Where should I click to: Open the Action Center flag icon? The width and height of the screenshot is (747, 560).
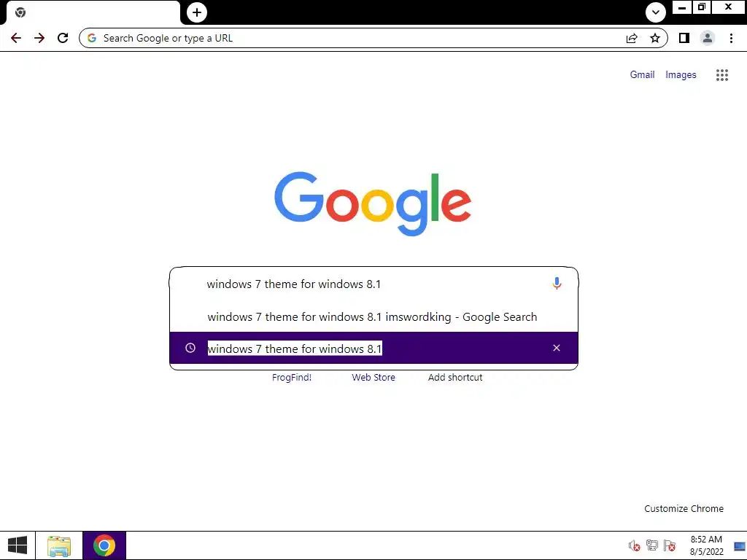[x=670, y=545]
